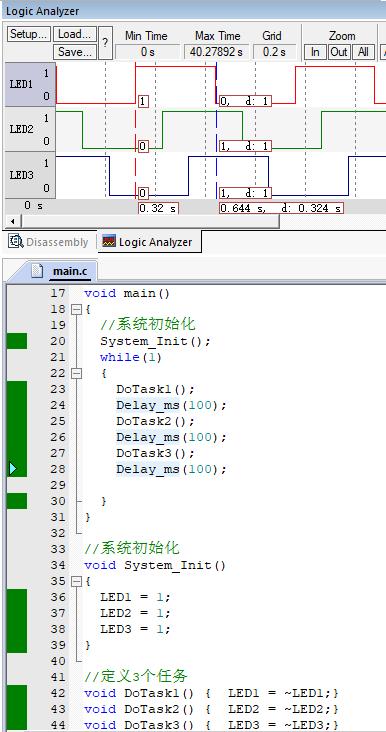386x732 pixels.
Task: Click void main() on line 17
Action: (127, 293)
